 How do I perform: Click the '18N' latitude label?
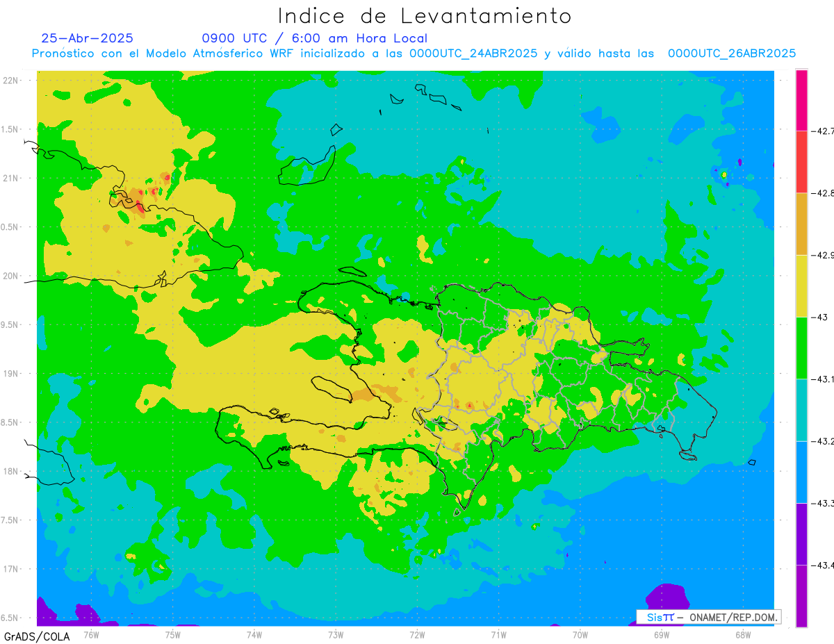[11, 471]
